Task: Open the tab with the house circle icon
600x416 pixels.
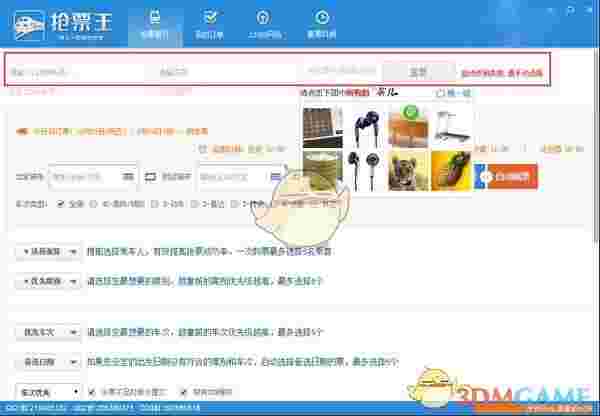Action: coord(264,25)
